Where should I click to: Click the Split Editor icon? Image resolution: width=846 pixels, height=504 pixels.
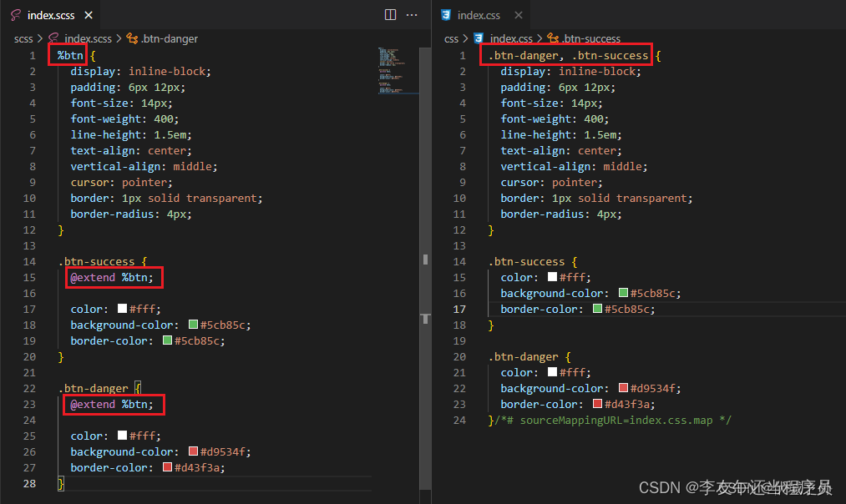[390, 14]
